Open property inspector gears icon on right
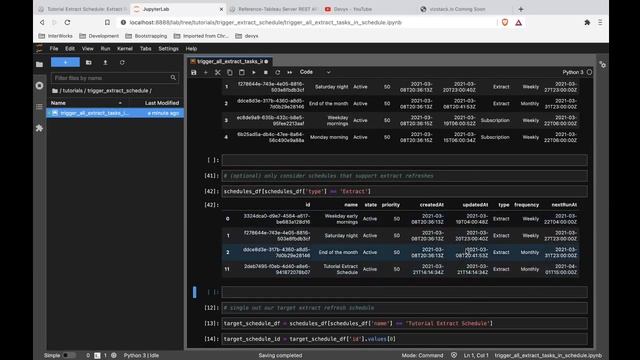 click(x=602, y=64)
